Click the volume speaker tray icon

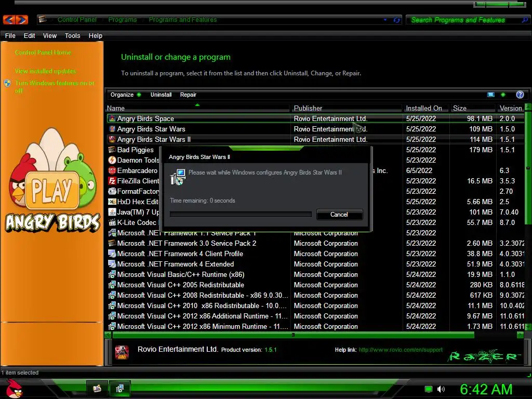point(441,389)
